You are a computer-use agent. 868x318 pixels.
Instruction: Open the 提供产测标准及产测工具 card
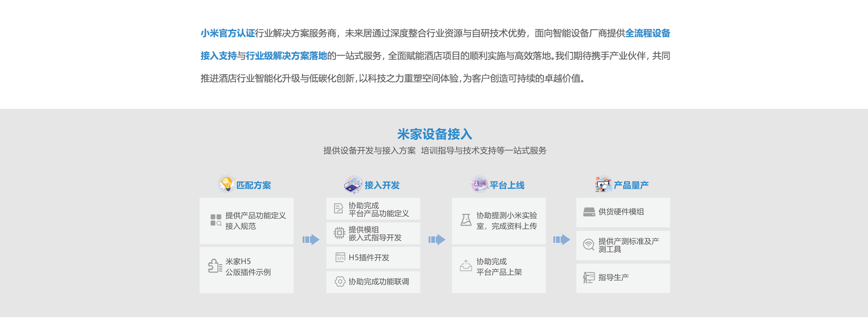[x=623, y=245]
